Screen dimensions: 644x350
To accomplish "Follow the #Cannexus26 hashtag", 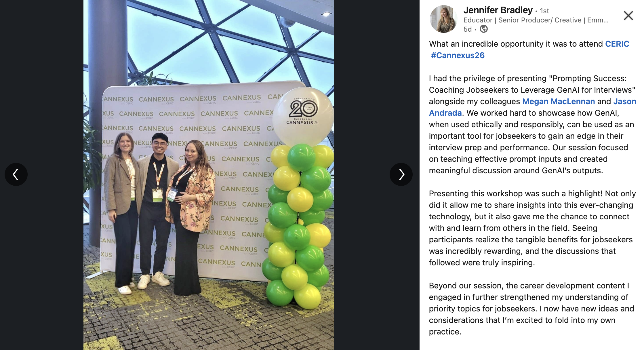I will [x=458, y=55].
